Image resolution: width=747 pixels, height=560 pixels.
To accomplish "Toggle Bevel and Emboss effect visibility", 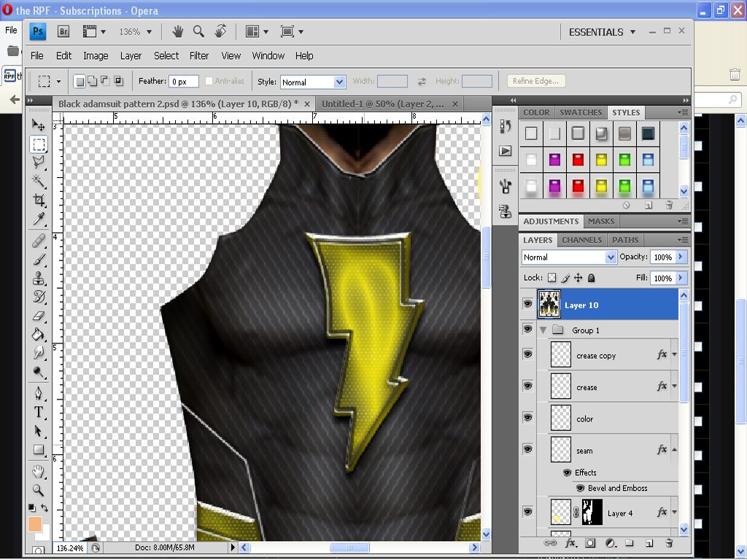I will click(580, 488).
